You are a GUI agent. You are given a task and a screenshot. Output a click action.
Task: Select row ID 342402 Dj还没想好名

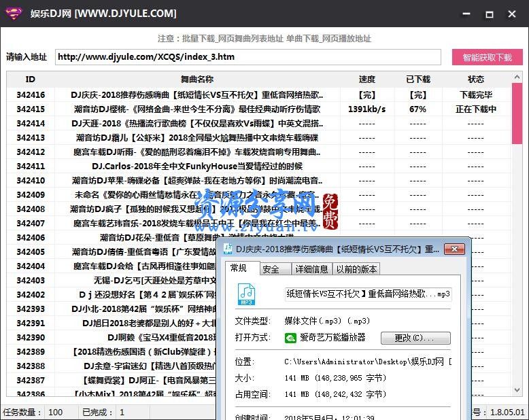[x=112, y=294]
